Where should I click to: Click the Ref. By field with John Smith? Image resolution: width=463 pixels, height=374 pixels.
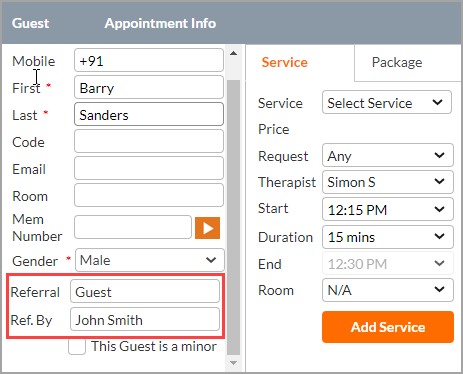145,319
